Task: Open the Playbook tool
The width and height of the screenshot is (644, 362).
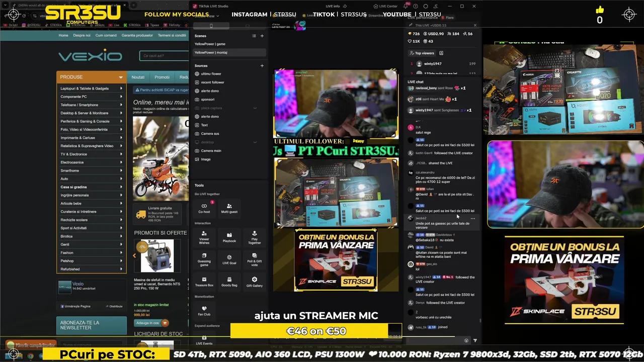Action: point(229,237)
